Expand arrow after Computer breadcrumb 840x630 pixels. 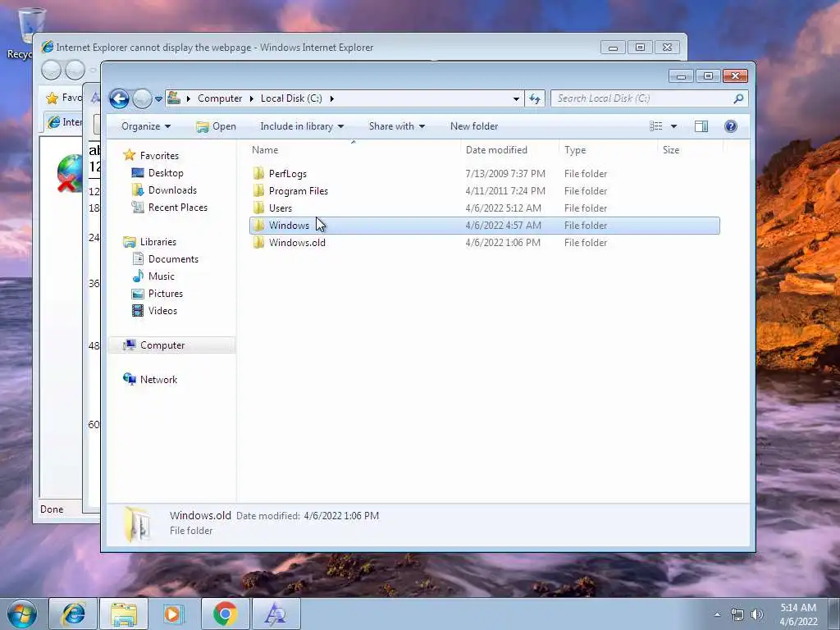252,98
